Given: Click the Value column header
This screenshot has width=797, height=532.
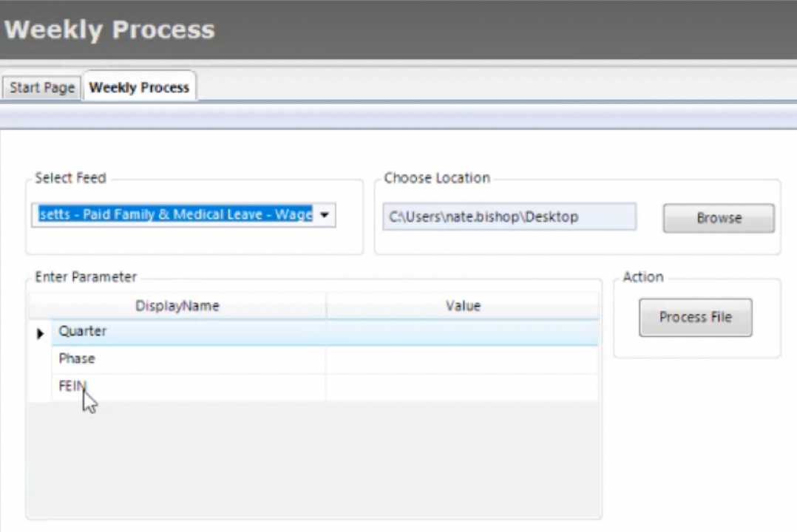Looking at the screenshot, I should 463,306.
